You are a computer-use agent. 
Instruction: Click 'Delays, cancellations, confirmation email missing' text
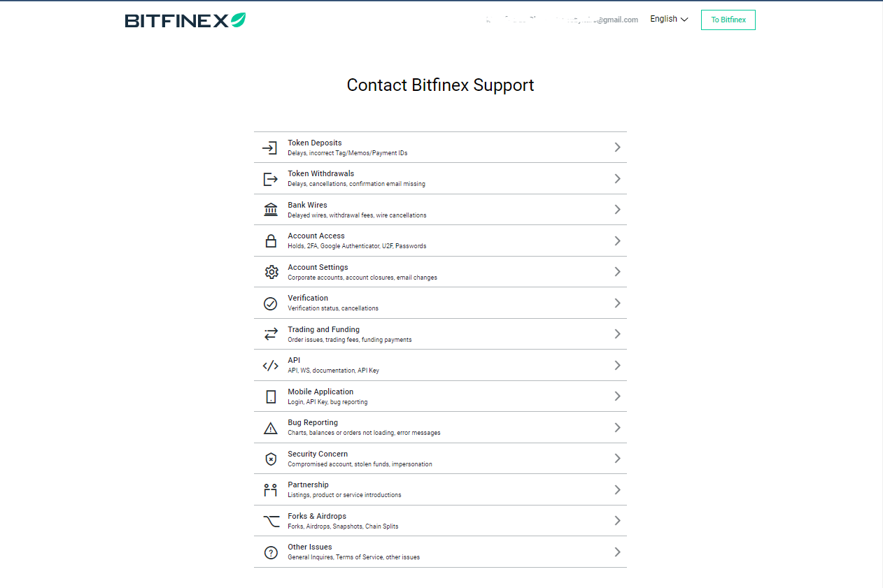click(356, 184)
